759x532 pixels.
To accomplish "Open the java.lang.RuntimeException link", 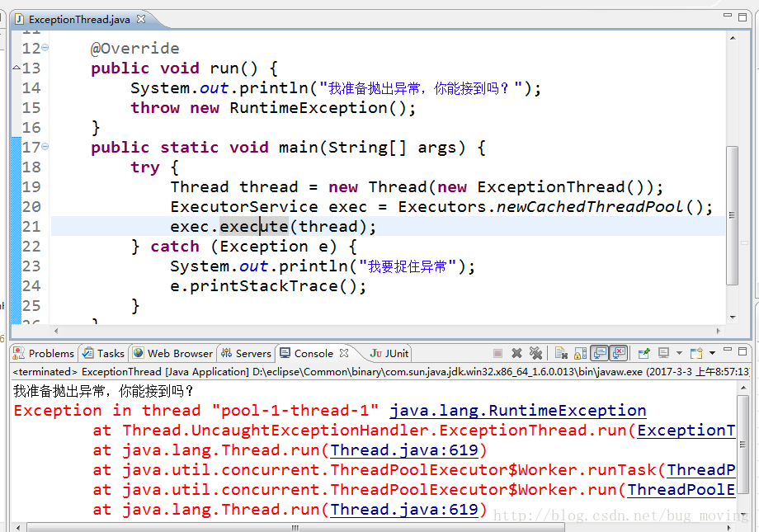I will coord(518,411).
